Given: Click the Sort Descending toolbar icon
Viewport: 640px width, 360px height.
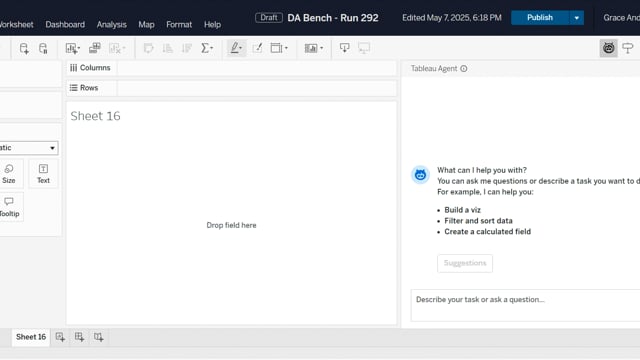Looking at the screenshot, I should (187, 48).
